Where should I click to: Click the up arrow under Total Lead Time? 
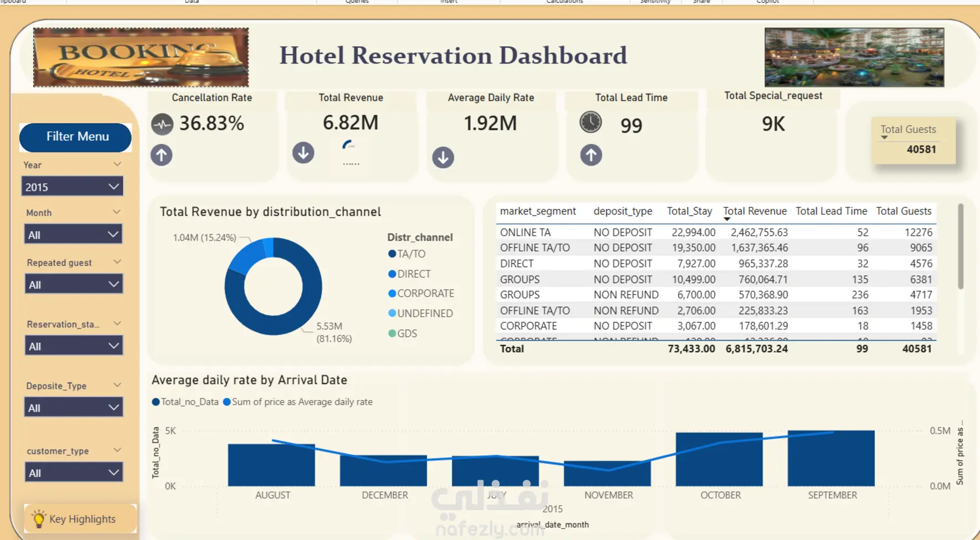tap(591, 155)
